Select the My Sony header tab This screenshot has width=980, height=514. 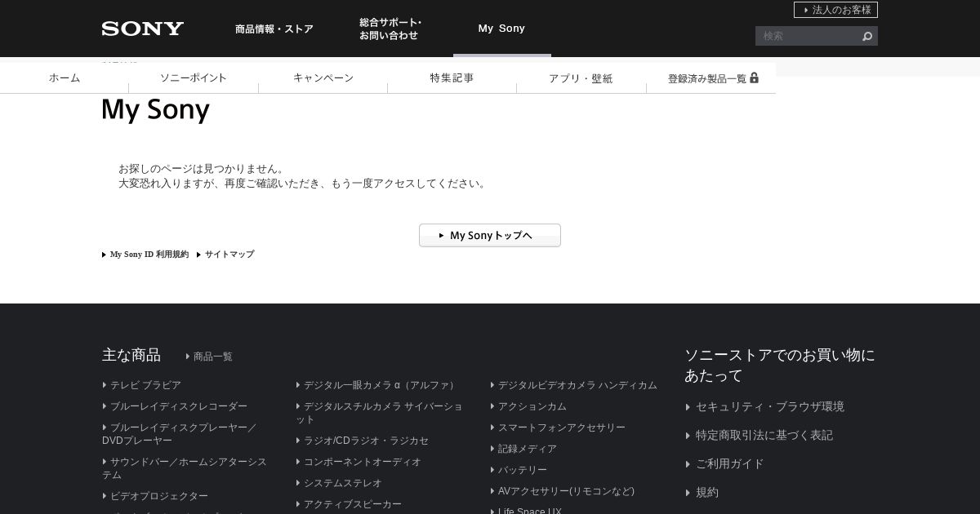point(501,29)
